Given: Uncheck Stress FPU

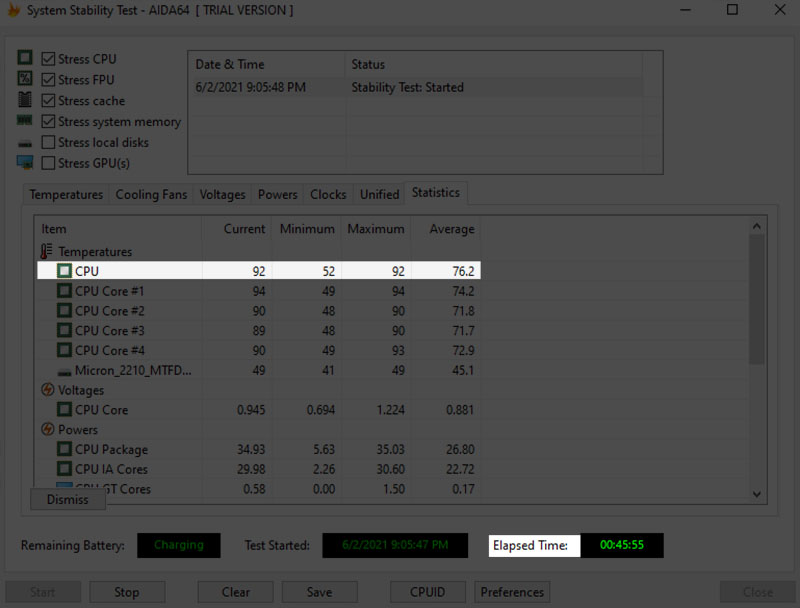Looking at the screenshot, I should [x=48, y=80].
